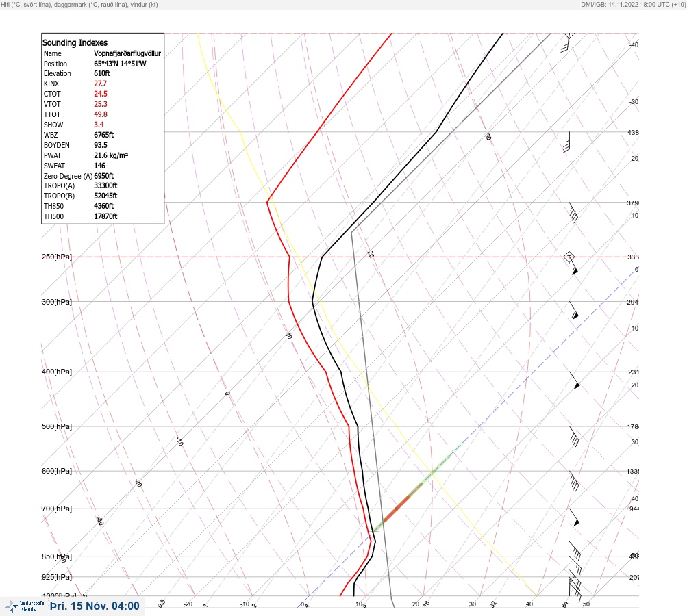Click the wind barb at the 400 hPa level
Viewport: 687px width, 616px height.
[x=574, y=381]
